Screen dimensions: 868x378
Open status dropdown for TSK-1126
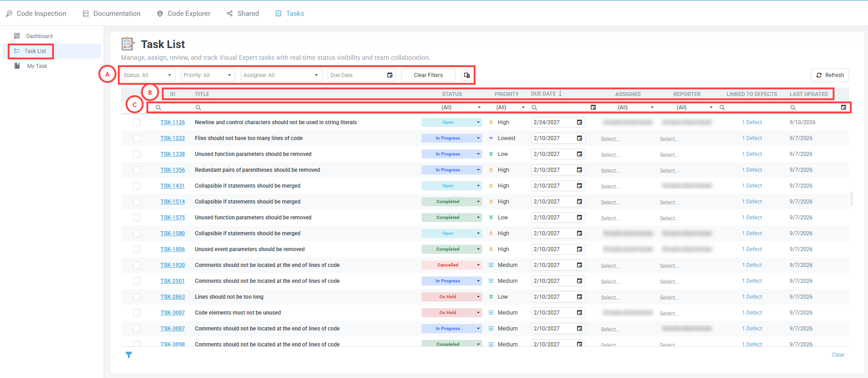point(451,122)
